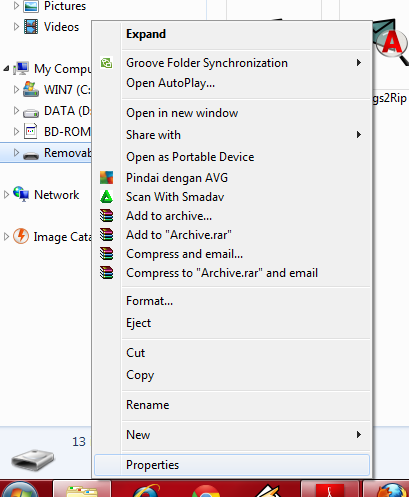Select Open AutoPlay... from the menu
The width and height of the screenshot is (409, 497).
232,83
